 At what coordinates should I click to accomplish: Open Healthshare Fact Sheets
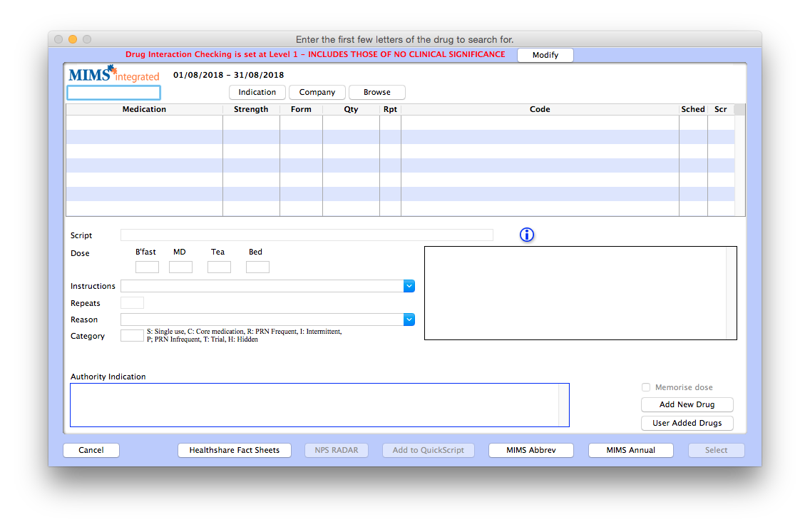[234, 450]
